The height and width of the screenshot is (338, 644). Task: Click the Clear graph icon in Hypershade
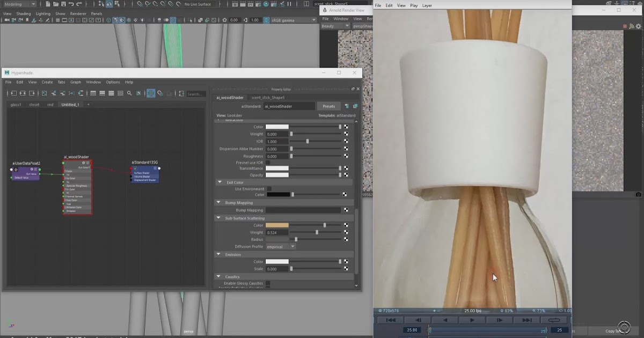point(45,93)
